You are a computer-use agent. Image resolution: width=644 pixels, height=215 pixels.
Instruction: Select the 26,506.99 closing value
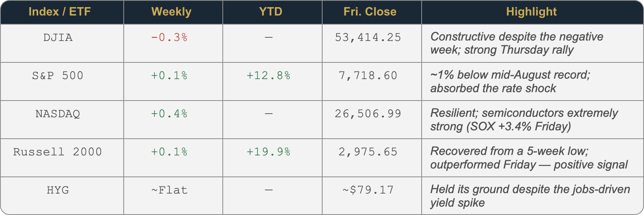click(368, 114)
